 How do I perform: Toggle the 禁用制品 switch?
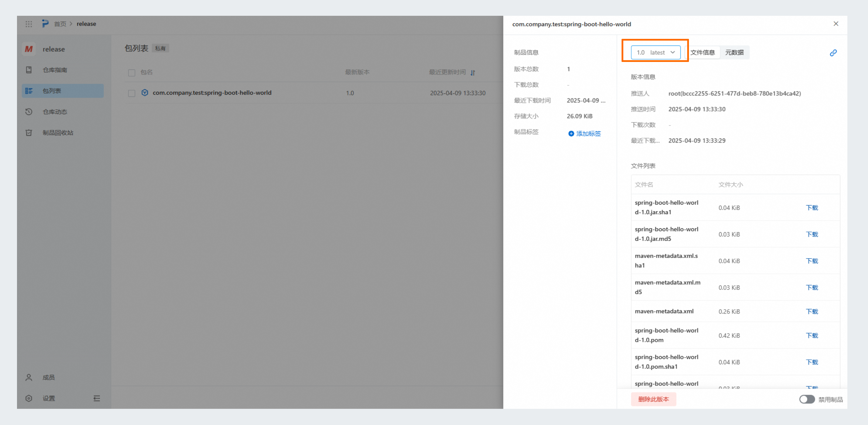click(x=807, y=399)
